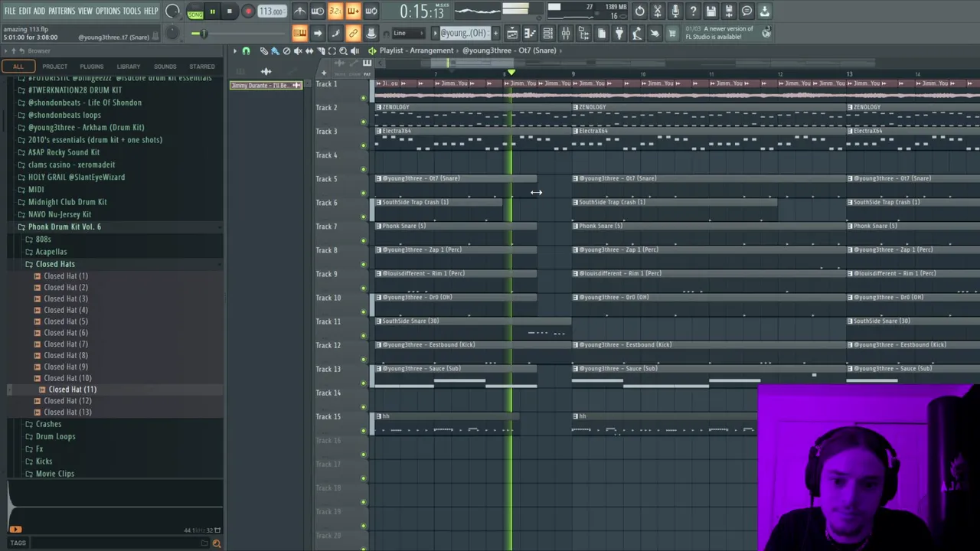Mute Track 7 with its green dot

click(364, 240)
